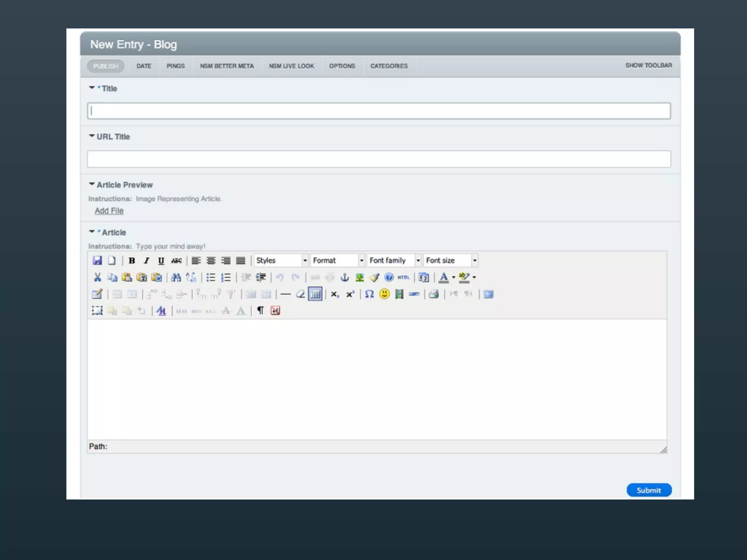Viewport: 747px width, 560px height.
Task: Switch to the Categories tab
Action: click(x=389, y=66)
